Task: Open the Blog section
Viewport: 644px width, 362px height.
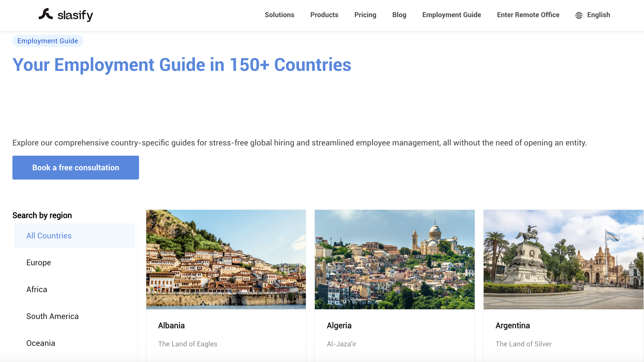Action: [399, 15]
